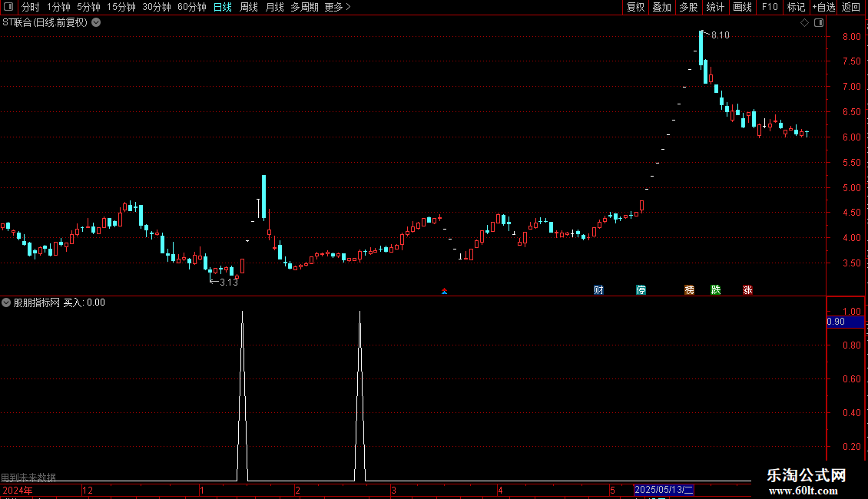This screenshot has width=868, height=499.
Task: Click the 0.90 indicator value tag
Action: tap(845, 322)
